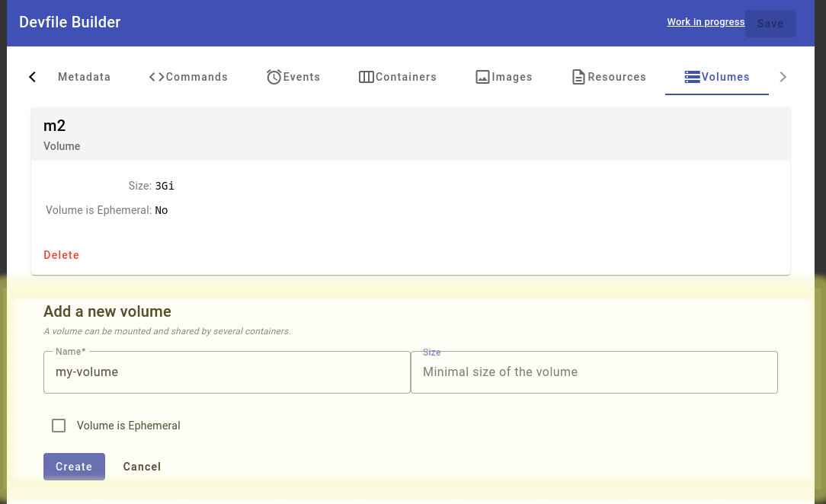The width and height of the screenshot is (826, 504).
Task: Click the Commands code-bracket icon
Action: coord(157,77)
